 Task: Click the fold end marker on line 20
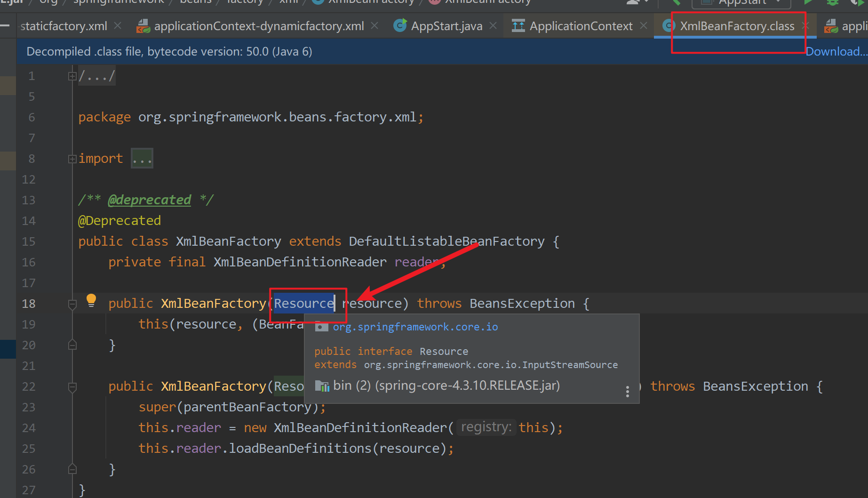(72, 345)
